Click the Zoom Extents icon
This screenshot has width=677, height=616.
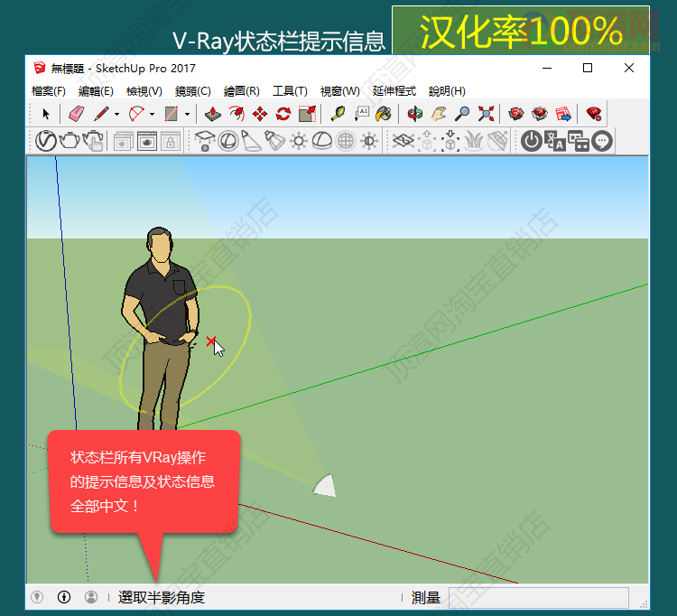pyautogui.click(x=486, y=114)
